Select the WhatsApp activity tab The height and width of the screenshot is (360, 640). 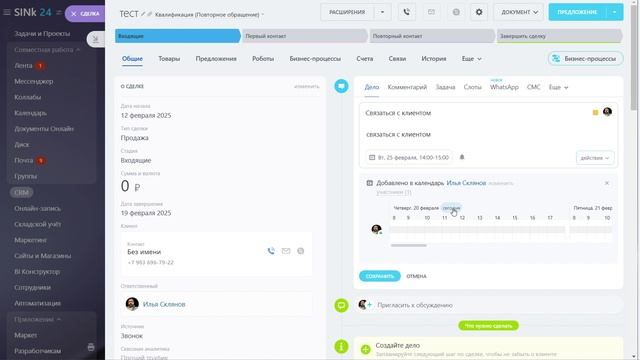tap(504, 87)
